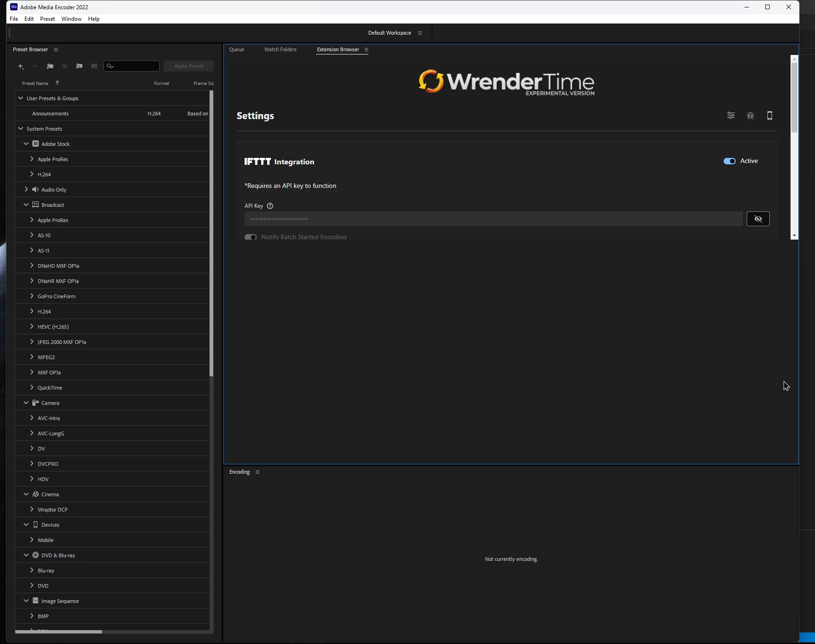Screen dimensions: 815x644
Task: Collapse System Presets group
Action: point(20,128)
